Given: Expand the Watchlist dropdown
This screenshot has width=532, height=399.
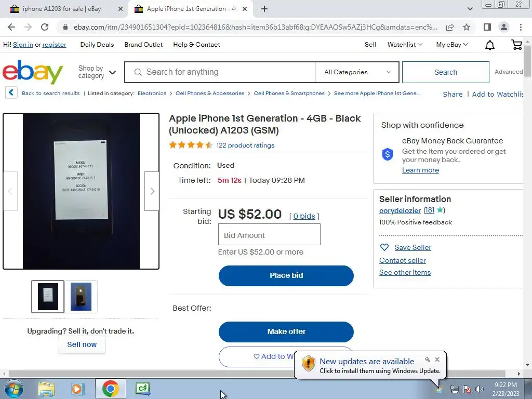Looking at the screenshot, I should pos(405,45).
